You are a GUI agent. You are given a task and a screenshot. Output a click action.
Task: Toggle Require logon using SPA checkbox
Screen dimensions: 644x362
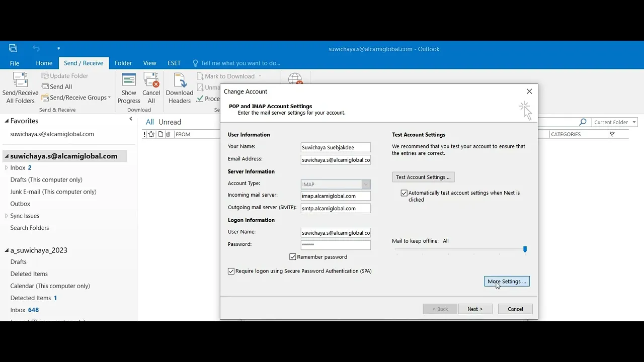tap(231, 271)
